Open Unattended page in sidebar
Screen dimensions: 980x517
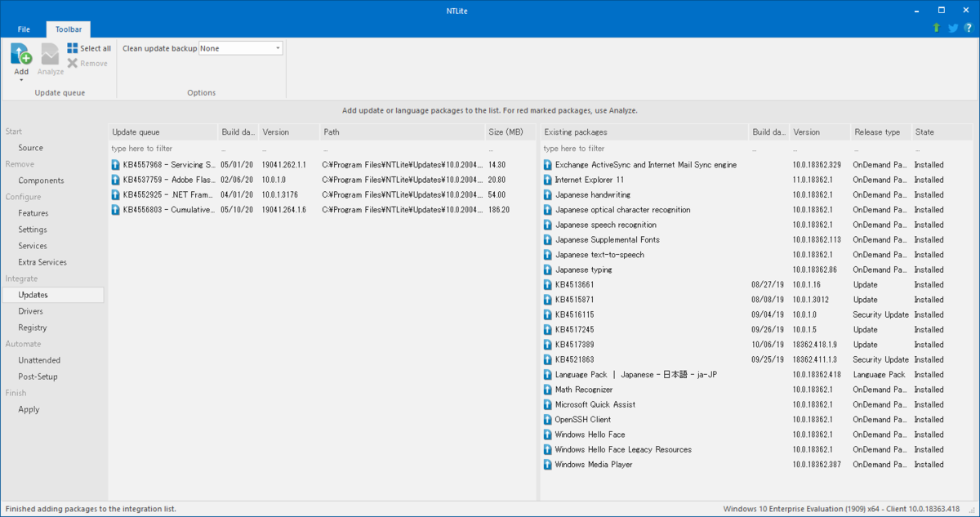(x=39, y=360)
